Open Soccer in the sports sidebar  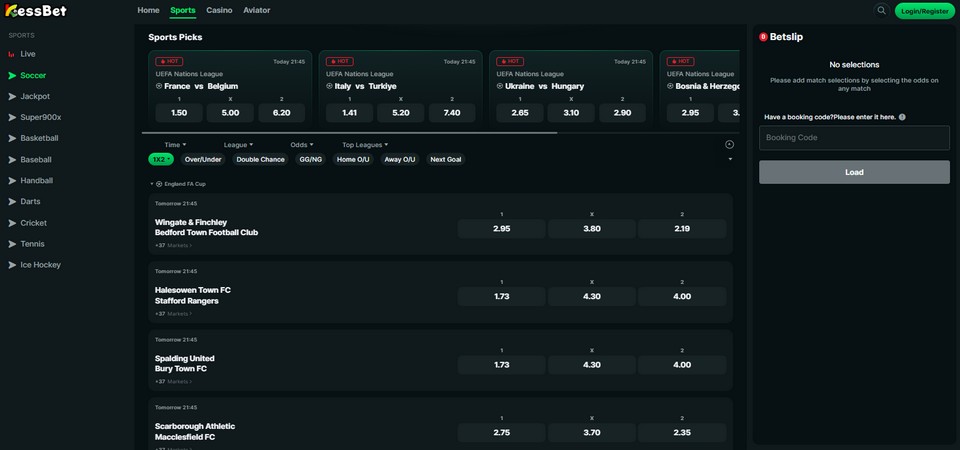pyautogui.click(x=33, y=75)
